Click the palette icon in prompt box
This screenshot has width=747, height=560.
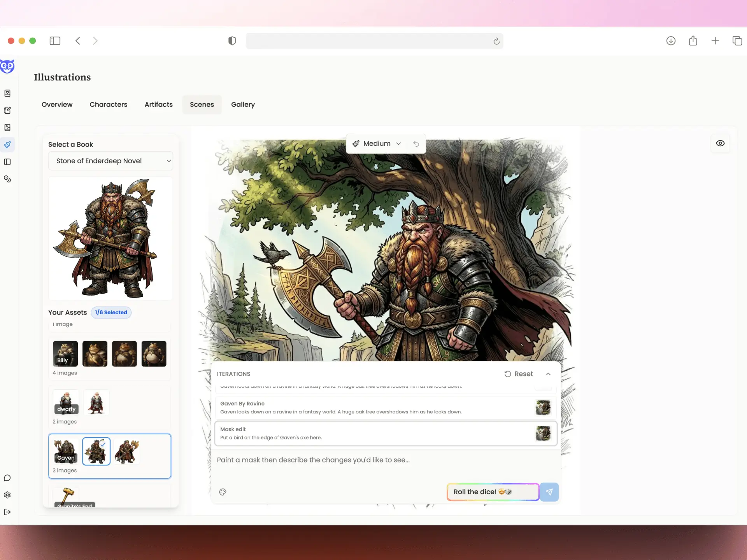223,492
